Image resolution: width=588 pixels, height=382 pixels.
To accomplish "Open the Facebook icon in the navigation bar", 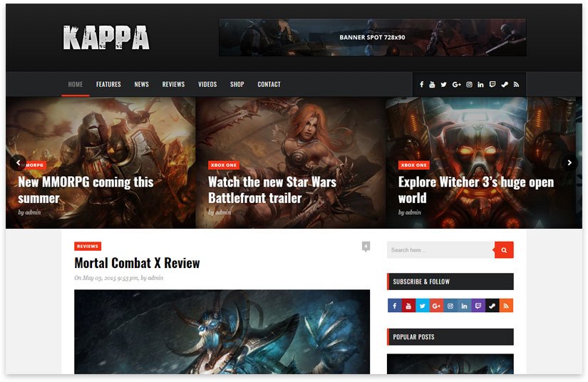I will point(421,84).
